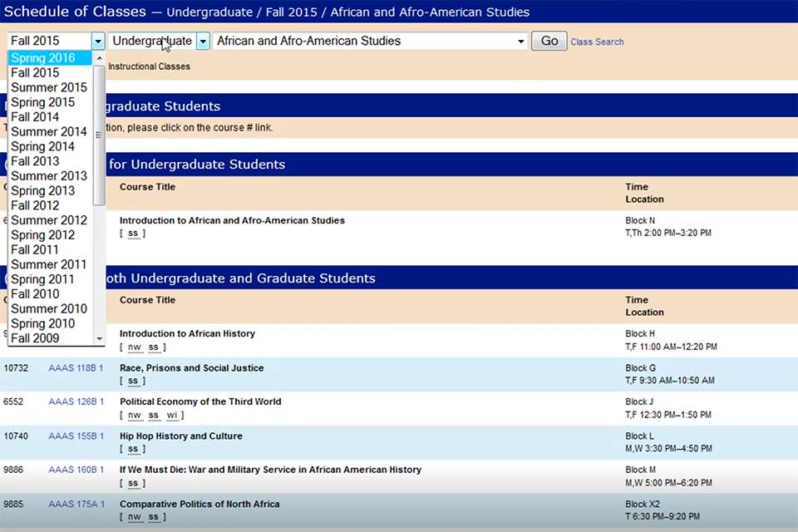Pick Spring 2011 in the semester list
The image size is (798, 532).
point(43,278)
